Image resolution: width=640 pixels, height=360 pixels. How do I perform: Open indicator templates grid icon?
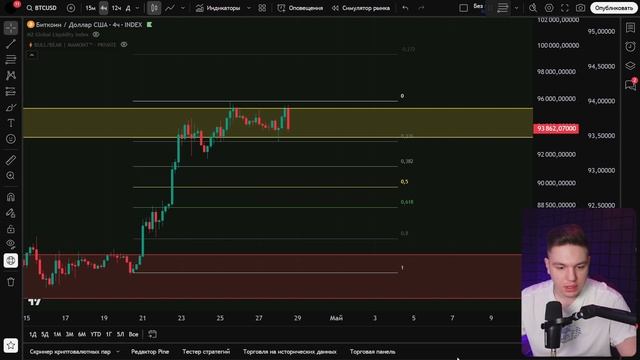[262, 8]
